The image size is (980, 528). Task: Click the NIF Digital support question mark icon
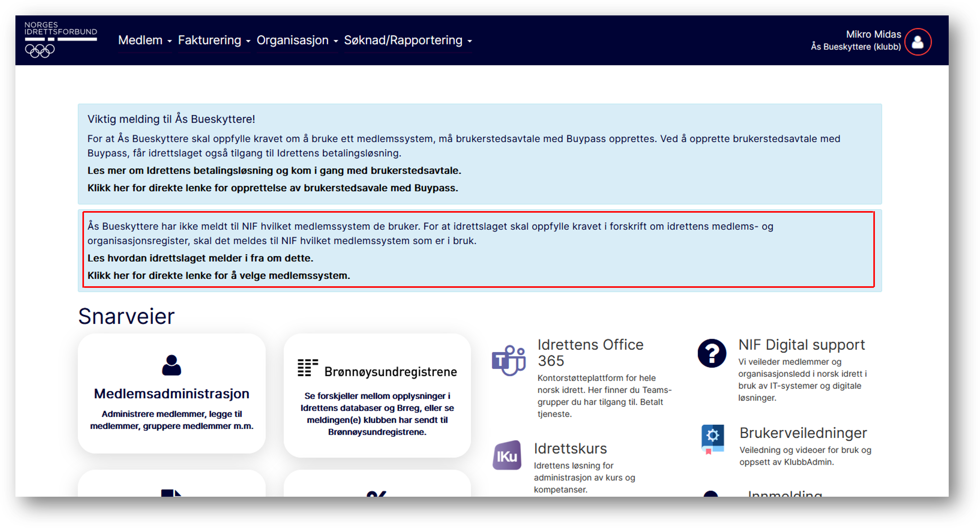click(x=712, y=353)
